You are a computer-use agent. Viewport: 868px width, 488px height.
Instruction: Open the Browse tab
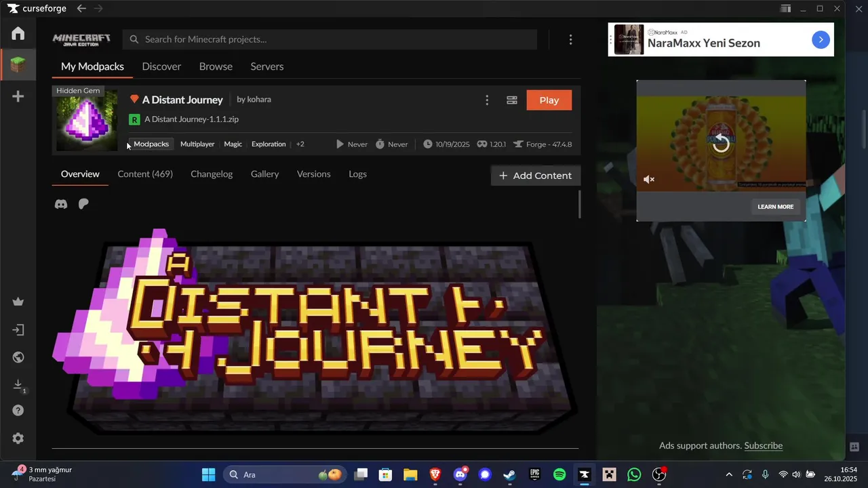tap(216, 66)
